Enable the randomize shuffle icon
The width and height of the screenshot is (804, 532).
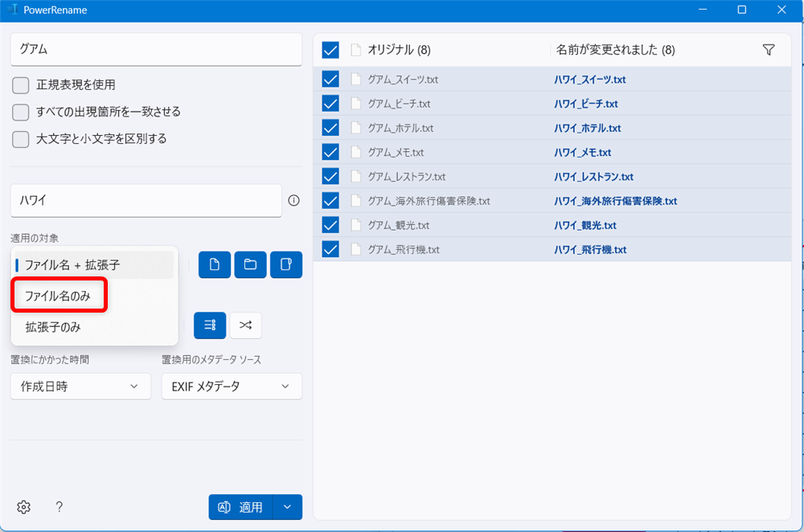[246, 325]
